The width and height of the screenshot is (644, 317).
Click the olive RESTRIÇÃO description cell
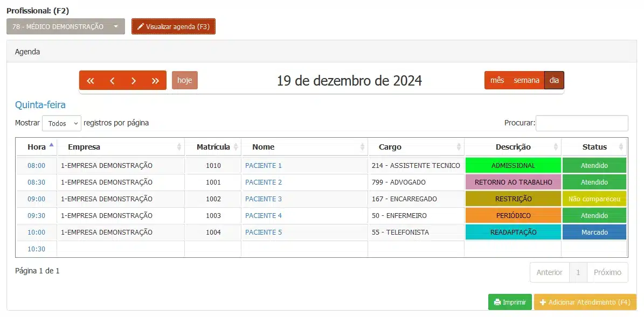click(513, 199)
